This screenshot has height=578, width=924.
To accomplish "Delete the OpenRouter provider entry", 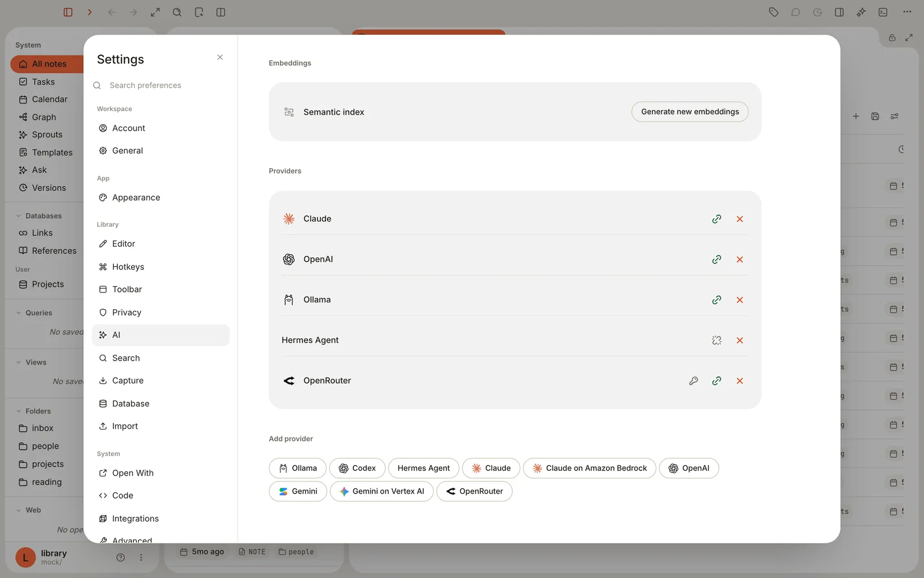I will pos(740,381).
